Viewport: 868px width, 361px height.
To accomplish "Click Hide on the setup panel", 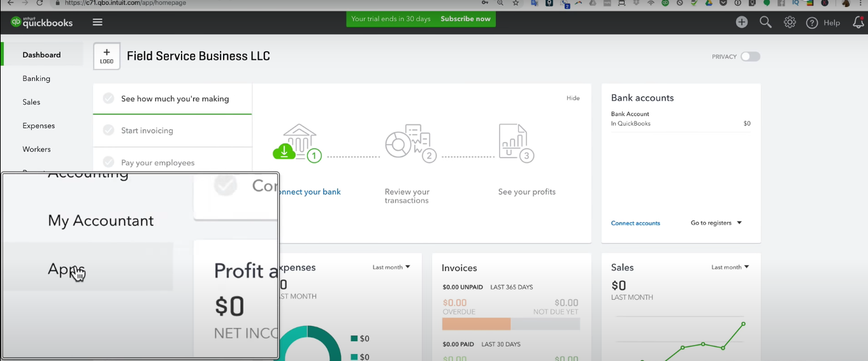I will click(x=573, y=98).
